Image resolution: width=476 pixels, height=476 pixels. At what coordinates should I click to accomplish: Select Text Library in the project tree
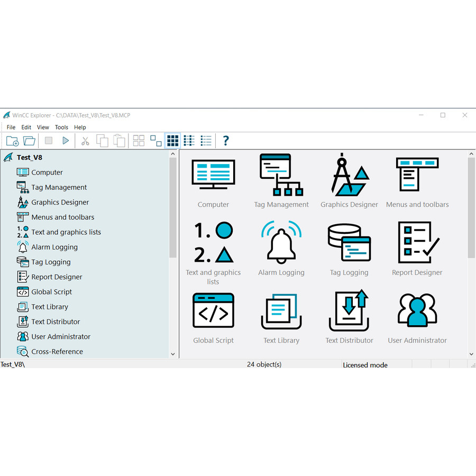click(50, 307)
